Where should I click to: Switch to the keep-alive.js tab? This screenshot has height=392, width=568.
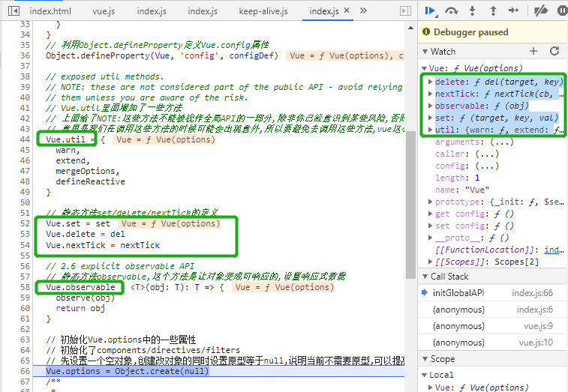click(x=263, y=11)
